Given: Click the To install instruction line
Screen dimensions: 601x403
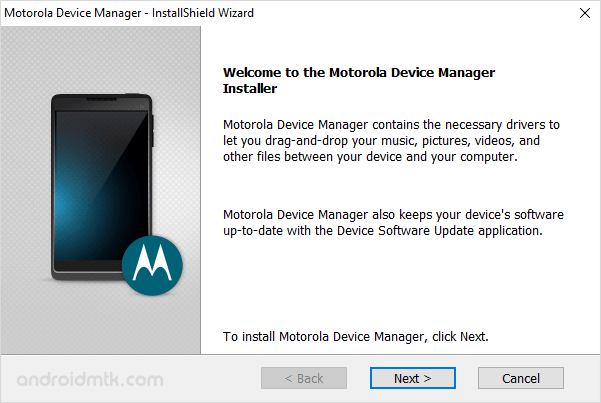Looking at the screenshot, I should pyautogui.click(x=356, y=337).
